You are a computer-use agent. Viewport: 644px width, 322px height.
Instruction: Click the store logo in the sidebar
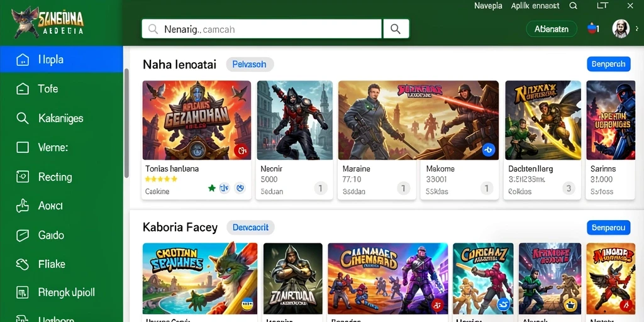[x=48, y=23]
